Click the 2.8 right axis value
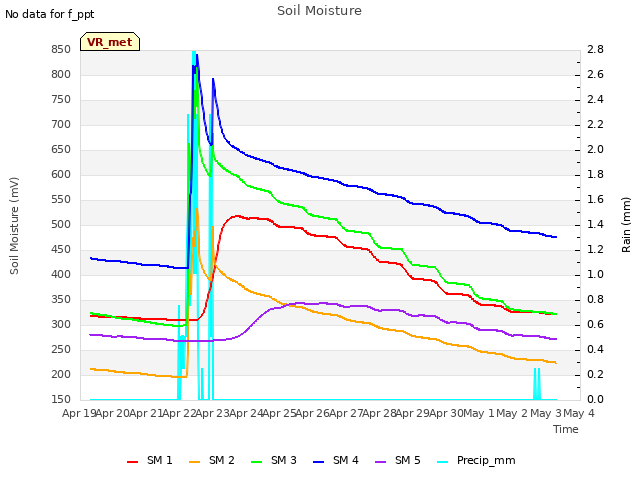 pyautogui.click(x=595, y=49)
